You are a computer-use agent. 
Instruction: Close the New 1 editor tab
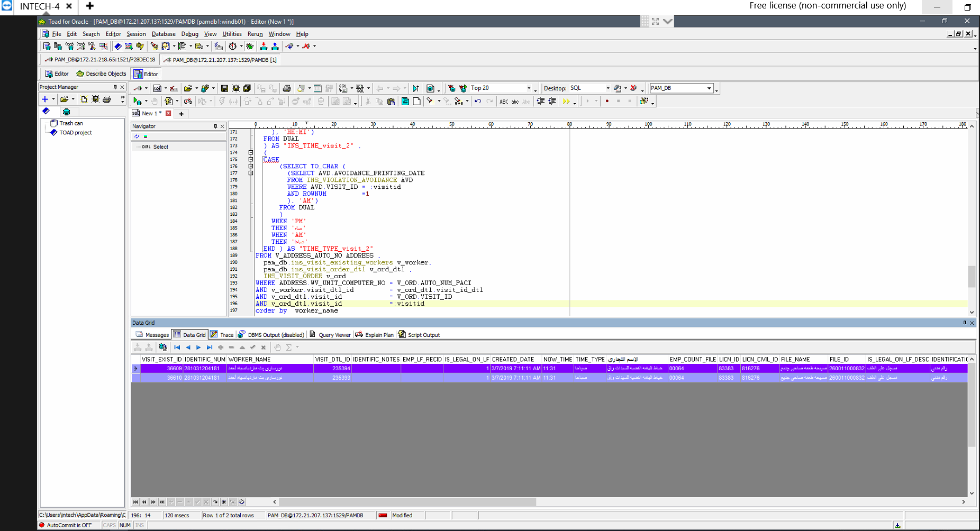click(168, 113)
